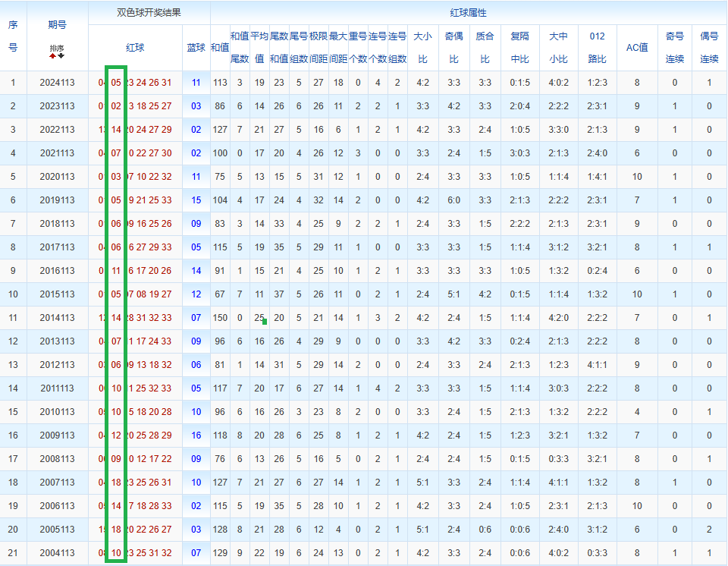Click 极限间距 value 32 in row 2019113
728x566 pixels.
318,200
